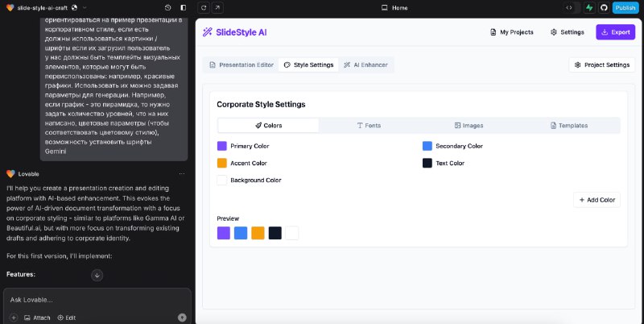Toggle code view brackets icon
Image resolution: width=644 pixels, height=324 pixels.
point(569,7)
